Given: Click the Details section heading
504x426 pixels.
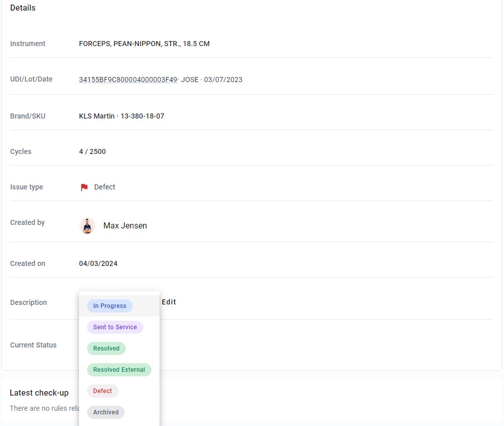Looking at the screenshot, I should tap(23, 8).
